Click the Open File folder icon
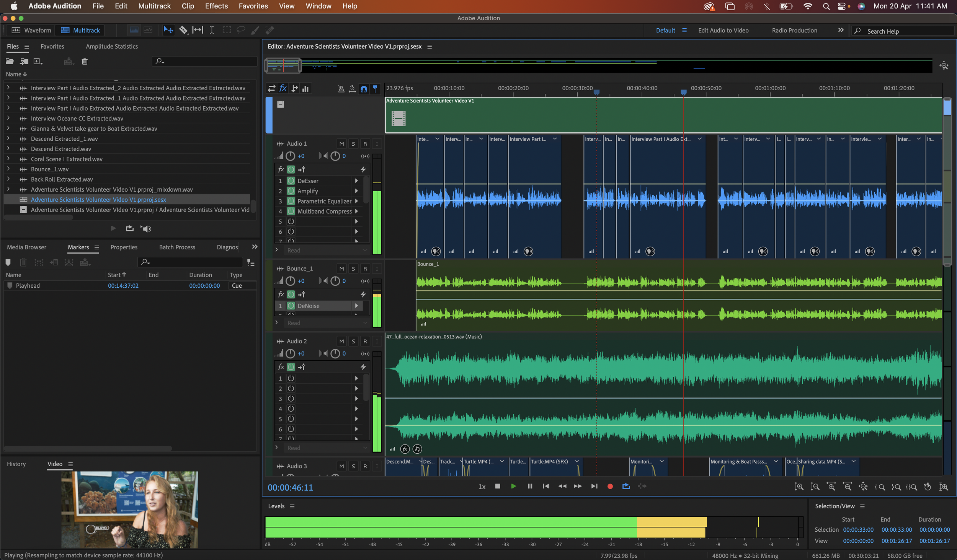957x560 pixels. point(10,61)
